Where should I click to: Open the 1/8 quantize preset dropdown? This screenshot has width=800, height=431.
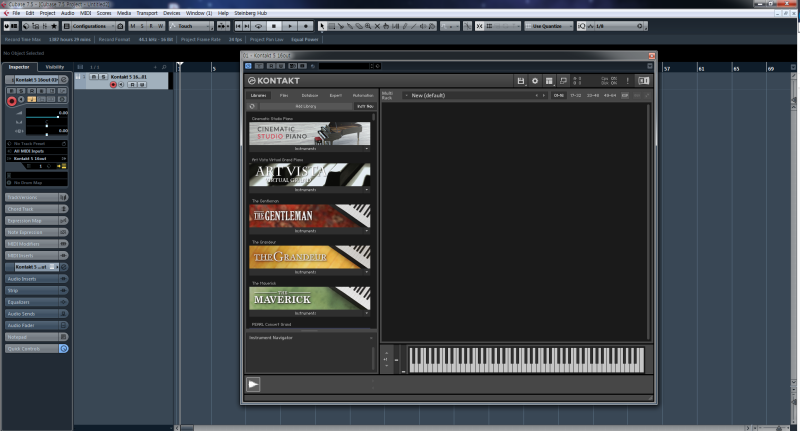619,26
